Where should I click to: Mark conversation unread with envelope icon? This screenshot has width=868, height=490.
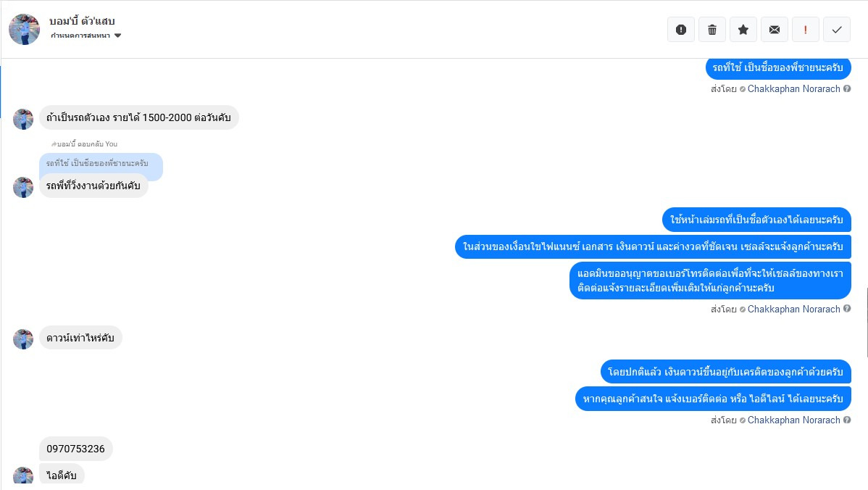click(x=775, y=30)
